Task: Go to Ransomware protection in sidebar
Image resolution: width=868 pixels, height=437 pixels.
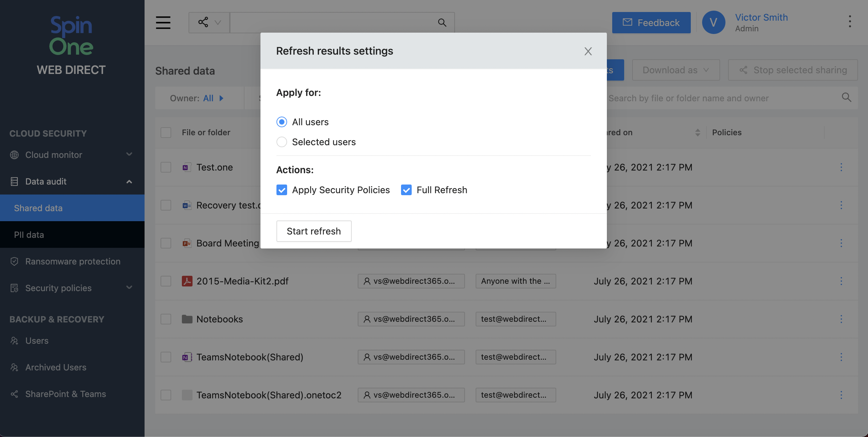Action: coord(73,261)
